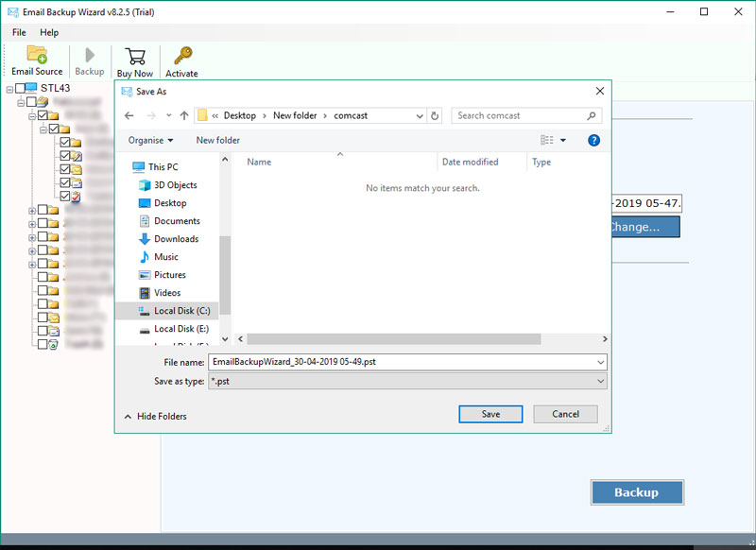Toggle the first checked subfolder checkbox
Viewport: 756px width, 550px height.
click(x=43, y=115)
